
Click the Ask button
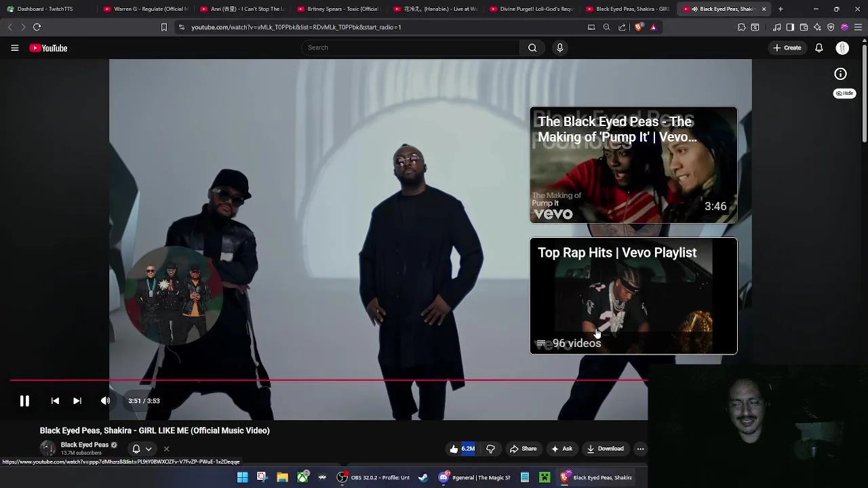pyautogui.click(x=562, y=449)
